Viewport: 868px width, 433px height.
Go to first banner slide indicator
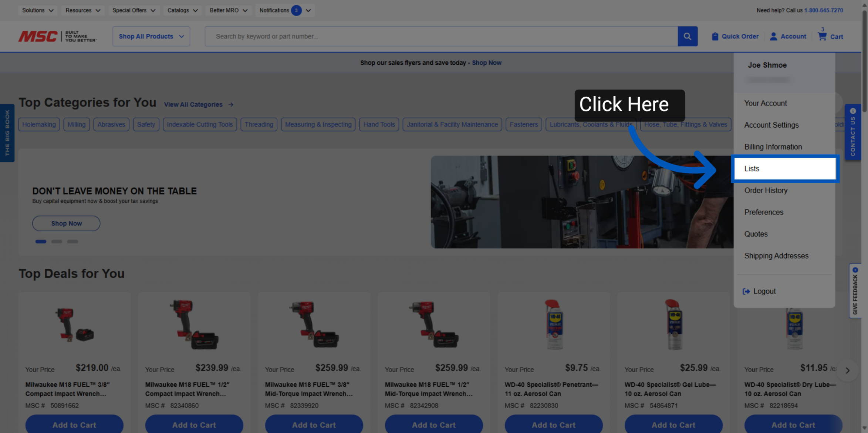coord(41,242)
